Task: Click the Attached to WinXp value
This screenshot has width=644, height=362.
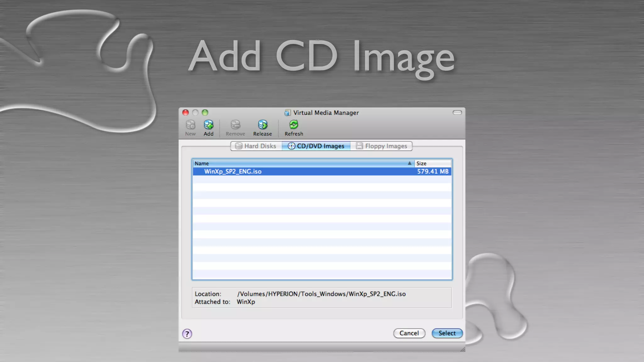Action: (x=246, y=302)
